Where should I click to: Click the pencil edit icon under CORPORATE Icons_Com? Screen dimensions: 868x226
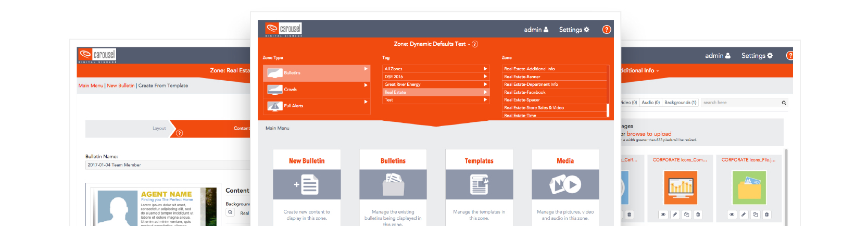[x=675, y=215]
